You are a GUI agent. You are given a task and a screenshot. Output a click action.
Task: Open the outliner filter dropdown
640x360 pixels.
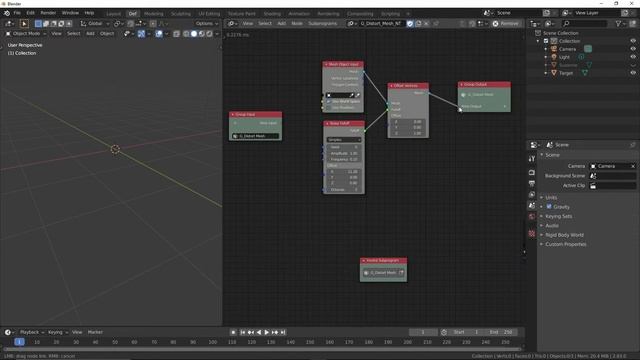click(x=620, y=24)
